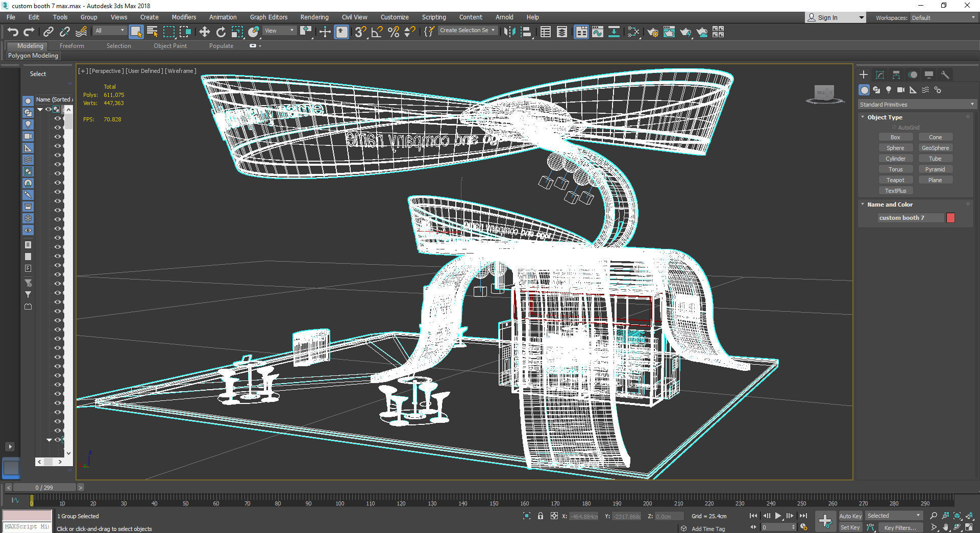Screen dimensions: 980x533
Task: Open the Hierarchy panel tab icon
Action: (x=896, y=75)
